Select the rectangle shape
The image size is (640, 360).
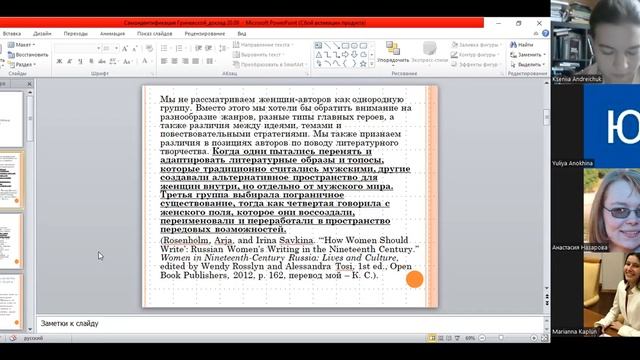pyautogui.click(x=345, y=45)
